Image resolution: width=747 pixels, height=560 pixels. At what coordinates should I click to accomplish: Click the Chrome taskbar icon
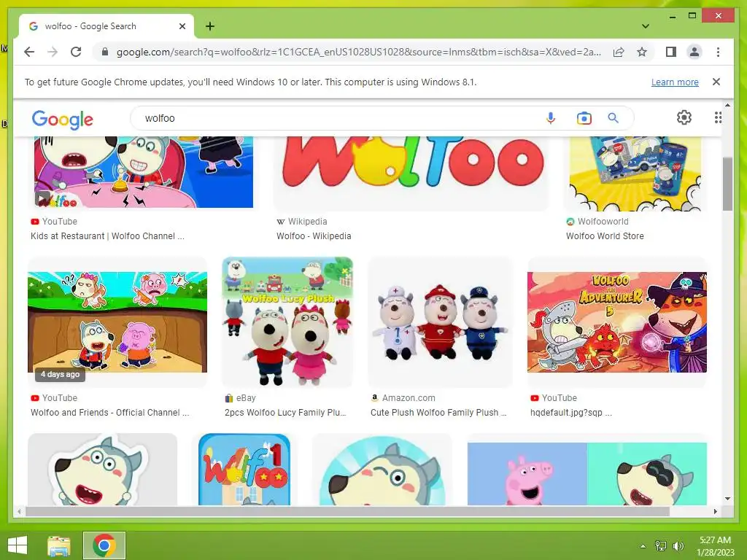104,545
